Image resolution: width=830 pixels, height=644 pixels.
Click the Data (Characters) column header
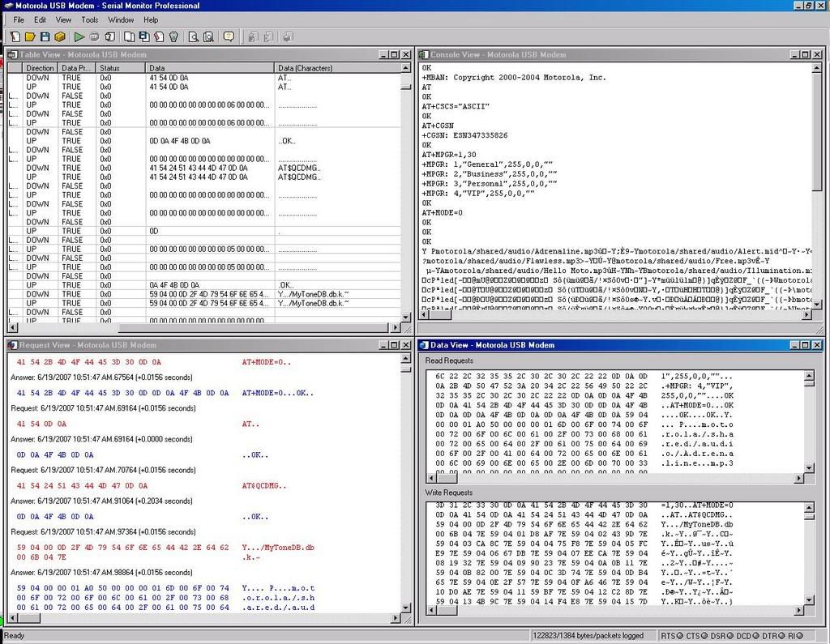point(337,68)
